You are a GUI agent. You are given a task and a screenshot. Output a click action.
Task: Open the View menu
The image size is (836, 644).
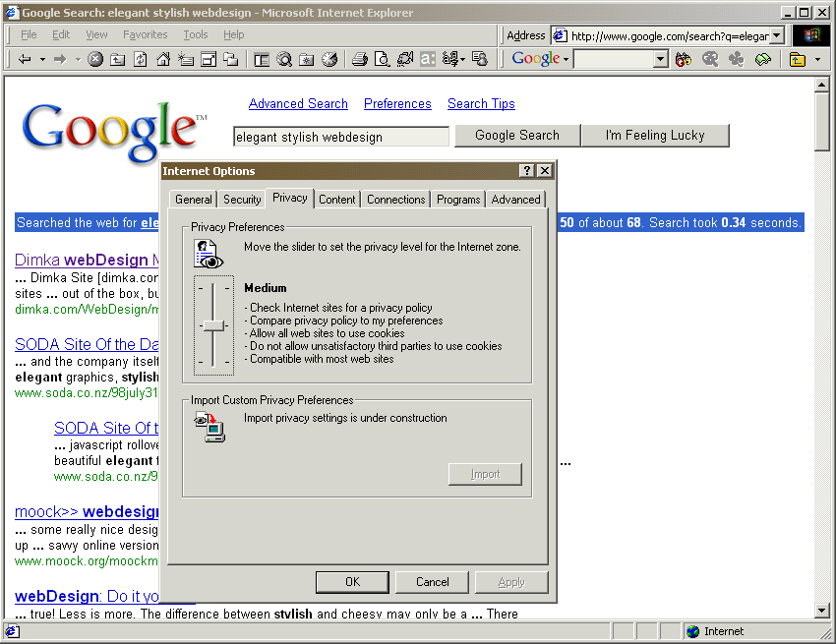coord(96,34)
